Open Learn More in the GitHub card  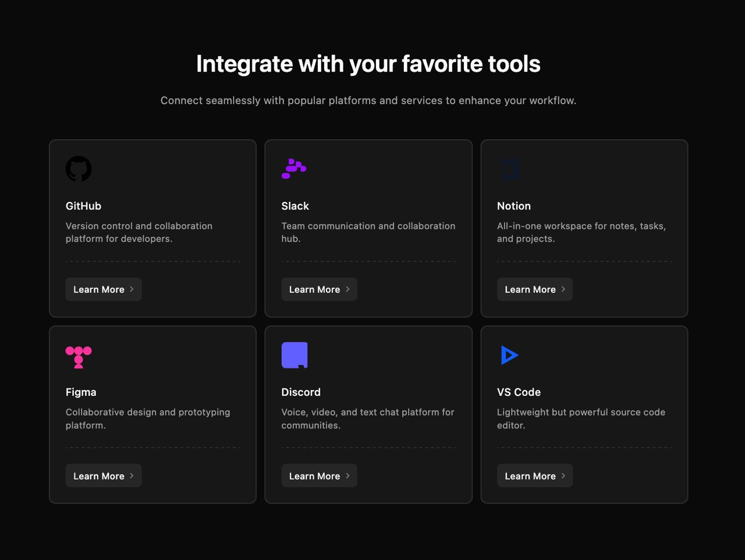point(104,289)
